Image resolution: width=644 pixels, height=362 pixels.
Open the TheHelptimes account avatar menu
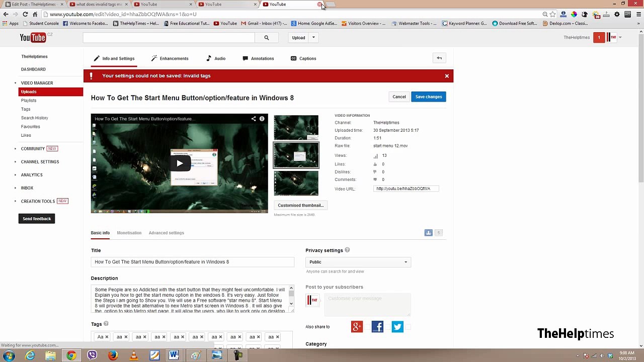pyautogui.click(x=614, y=38)
